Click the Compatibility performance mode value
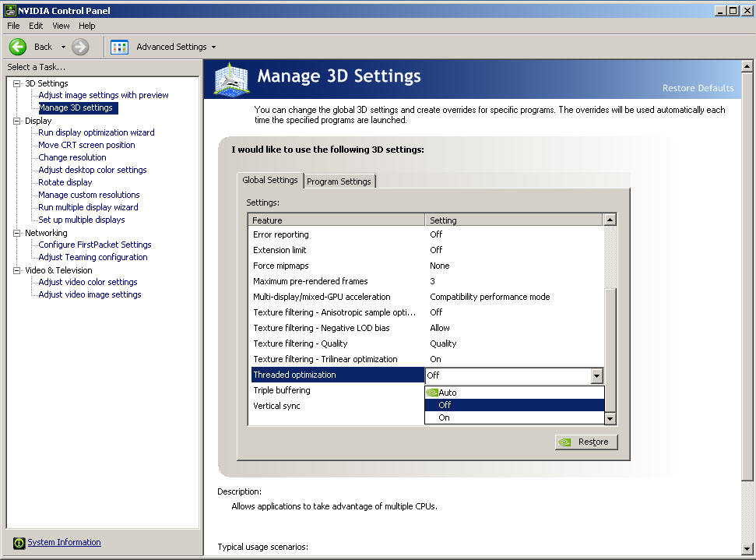This screenshot has height=560, width=756. coord(490,297)
